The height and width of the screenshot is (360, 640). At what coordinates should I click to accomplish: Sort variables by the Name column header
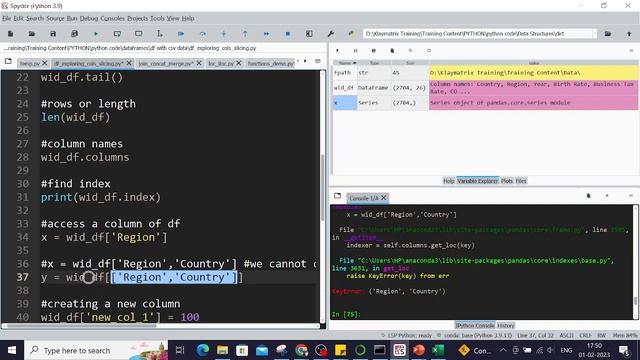pyautogui.click(x=345, y=63)
